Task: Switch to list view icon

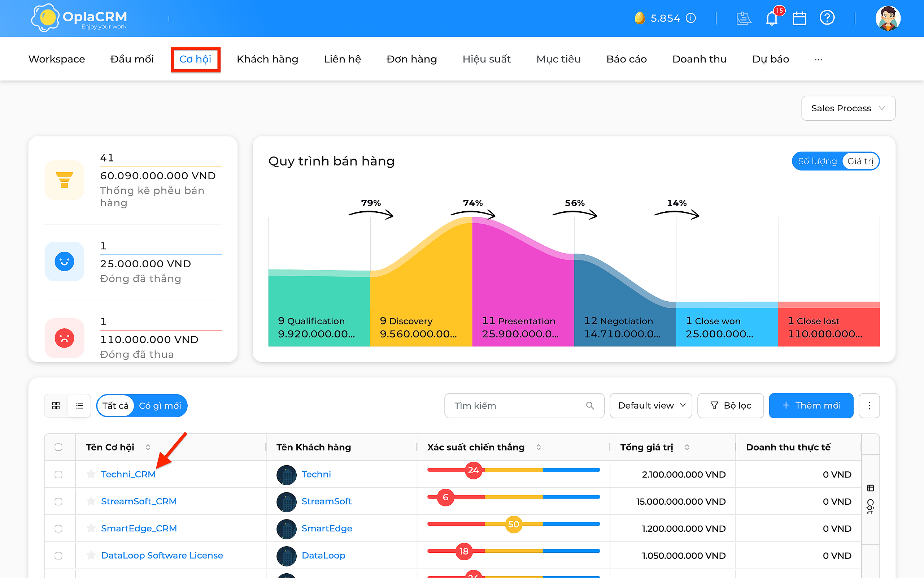Action: coord(79,406)
